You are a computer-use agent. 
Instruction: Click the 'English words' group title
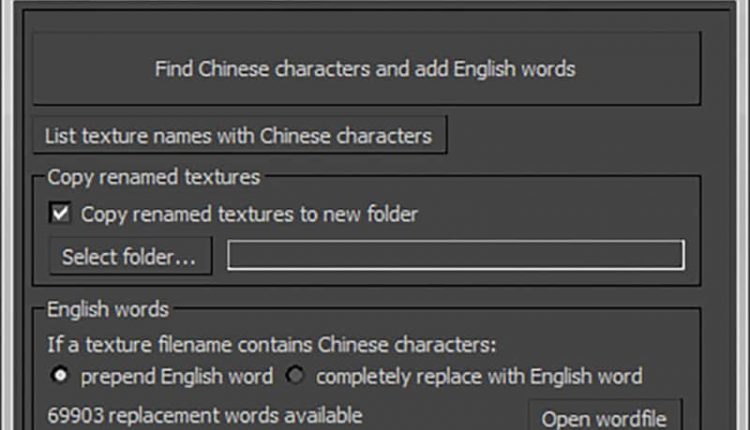(108, 310)
